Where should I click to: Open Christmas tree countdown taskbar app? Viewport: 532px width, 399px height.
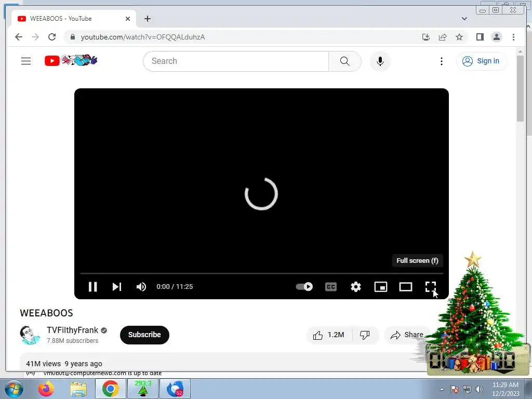click(x=142, y=389)
